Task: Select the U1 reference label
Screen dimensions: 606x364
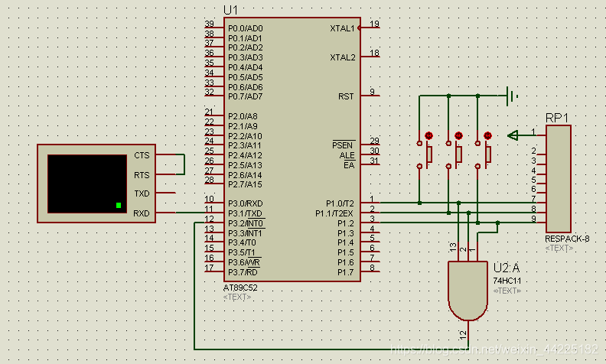Action: [x=231, y=11]
